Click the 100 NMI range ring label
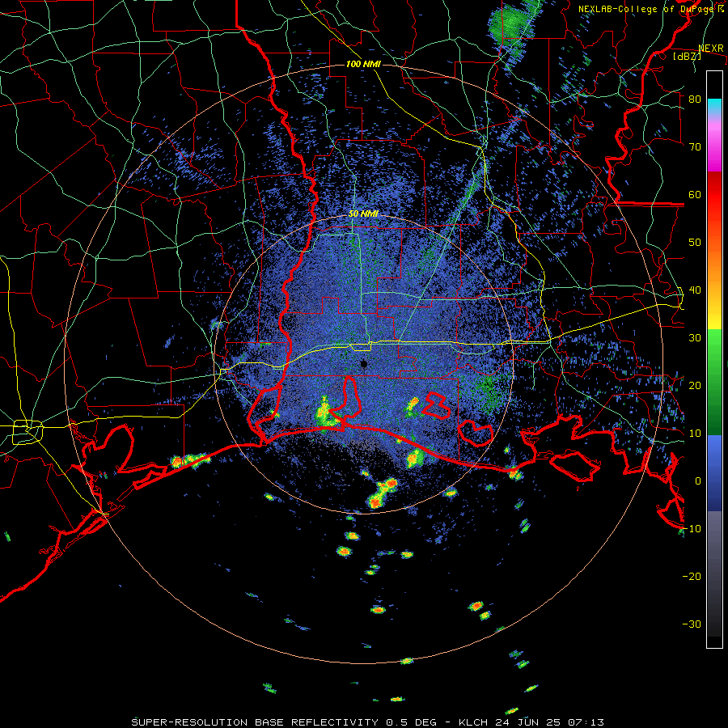Screen dimensions: 728x728 coord(363,64)
